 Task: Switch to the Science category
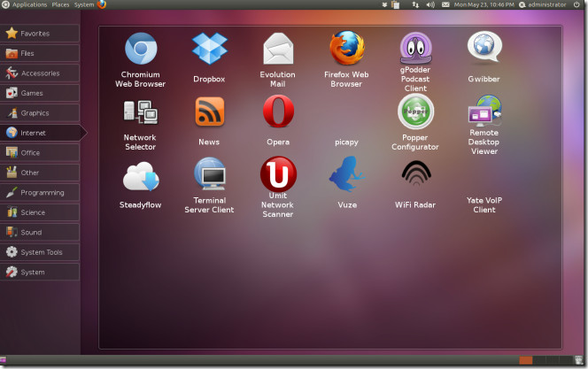coord(40,212)
